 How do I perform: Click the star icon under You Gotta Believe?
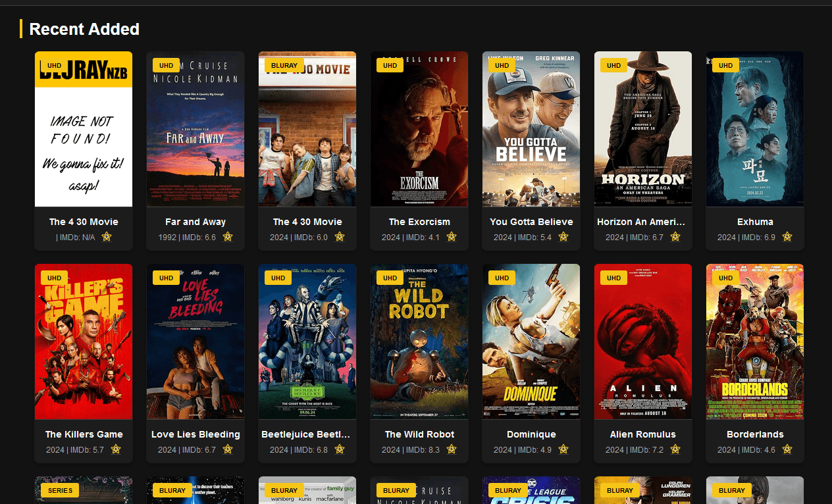pyautogui.click(x=563, y=237)
